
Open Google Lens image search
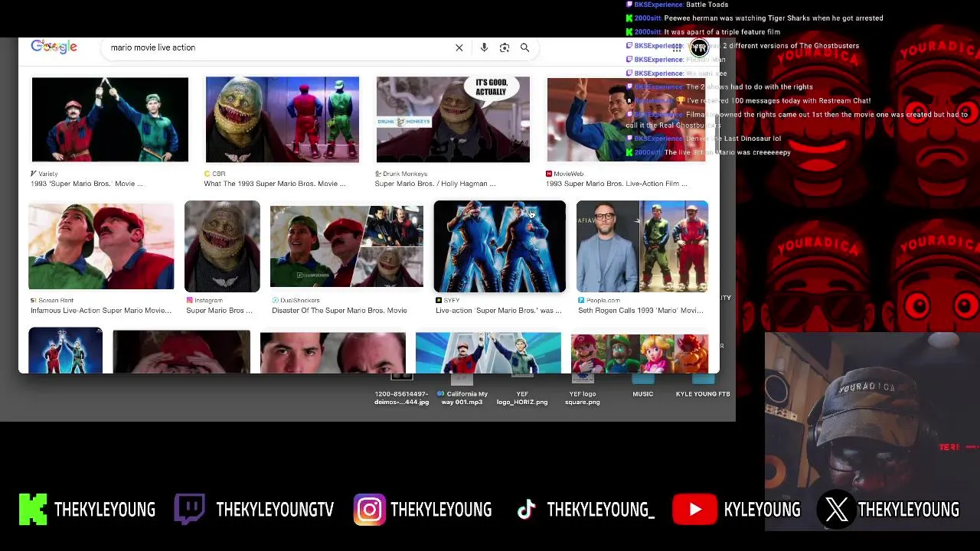point(505,47)
